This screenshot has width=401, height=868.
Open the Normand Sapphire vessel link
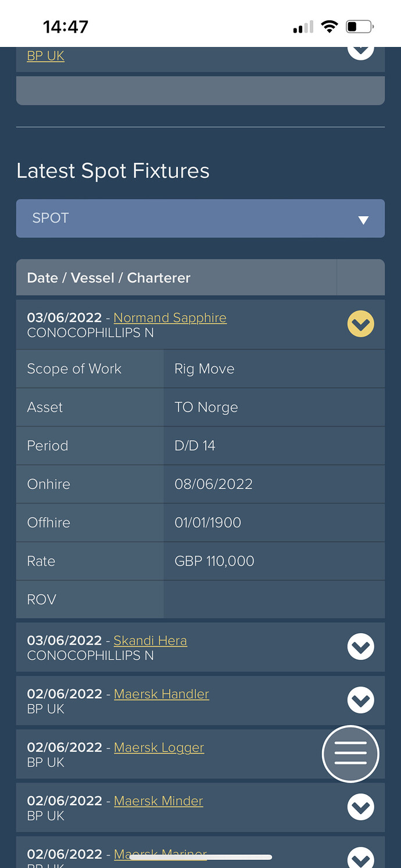[170, 317]
